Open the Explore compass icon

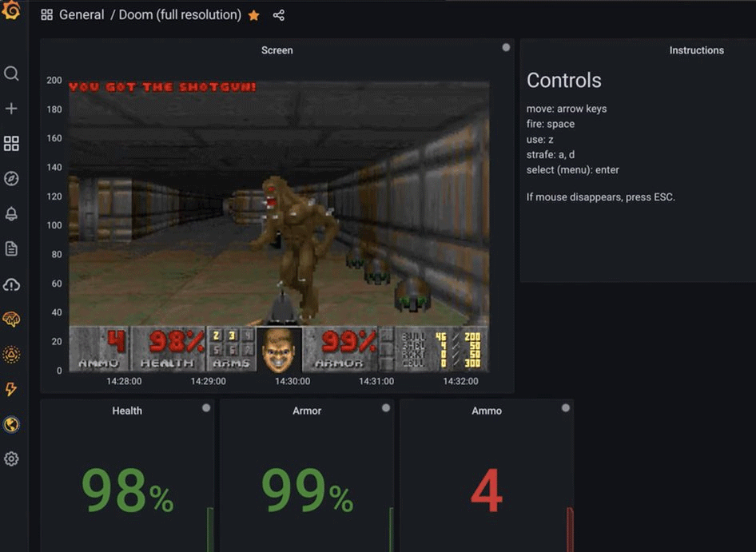coord(11,178)
